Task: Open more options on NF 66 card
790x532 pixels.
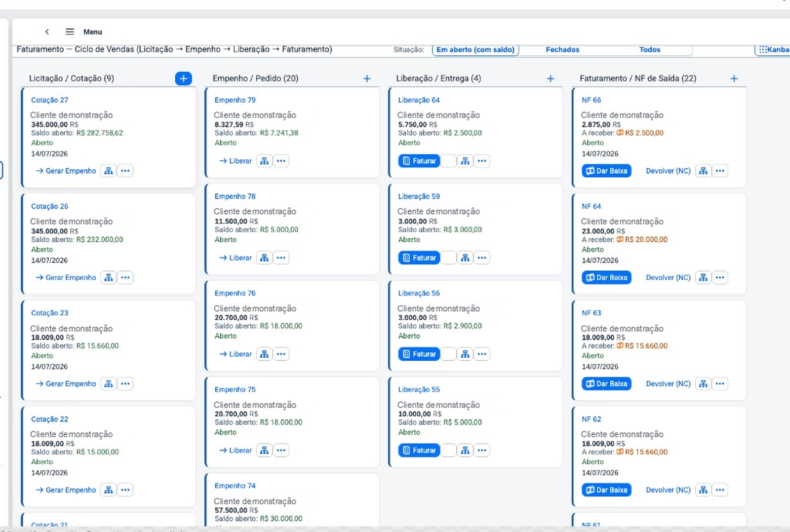Action: 720,171
